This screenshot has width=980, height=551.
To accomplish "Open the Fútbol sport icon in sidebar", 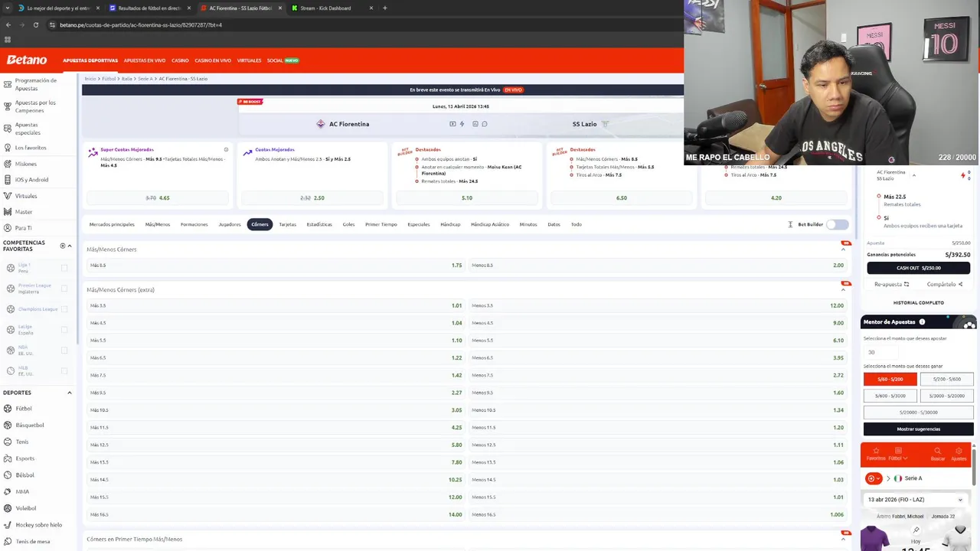I will coord(8,409).
